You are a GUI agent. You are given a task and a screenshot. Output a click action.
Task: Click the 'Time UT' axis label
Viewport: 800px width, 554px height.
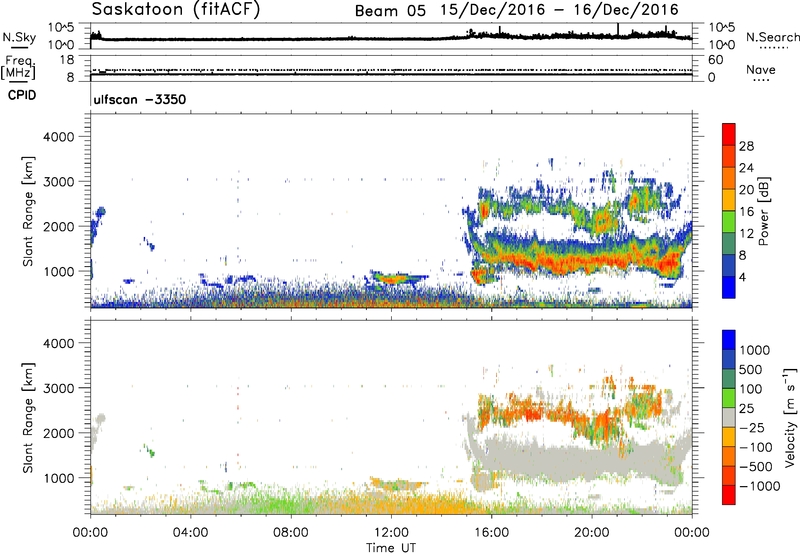click(x=391, y=547)
